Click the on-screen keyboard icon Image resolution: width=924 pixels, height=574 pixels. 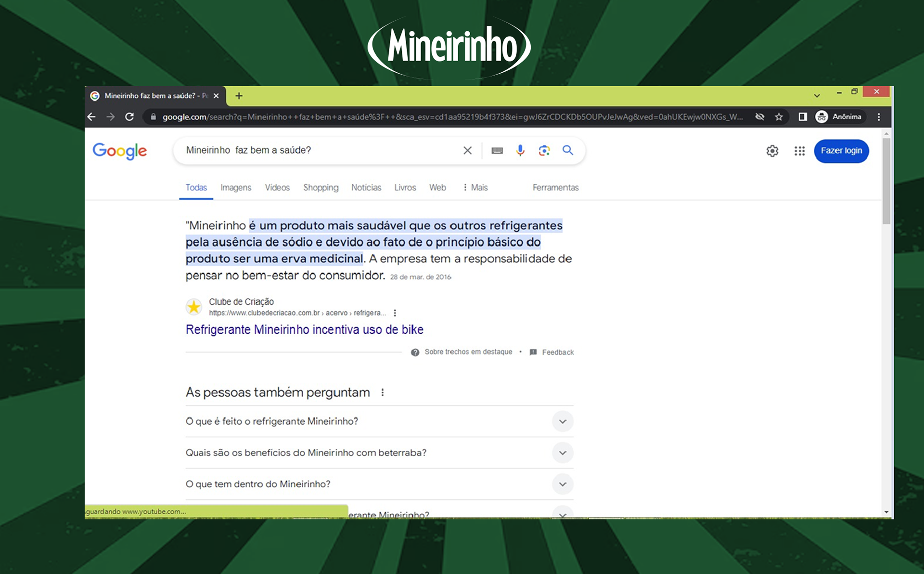click(497, 151)
